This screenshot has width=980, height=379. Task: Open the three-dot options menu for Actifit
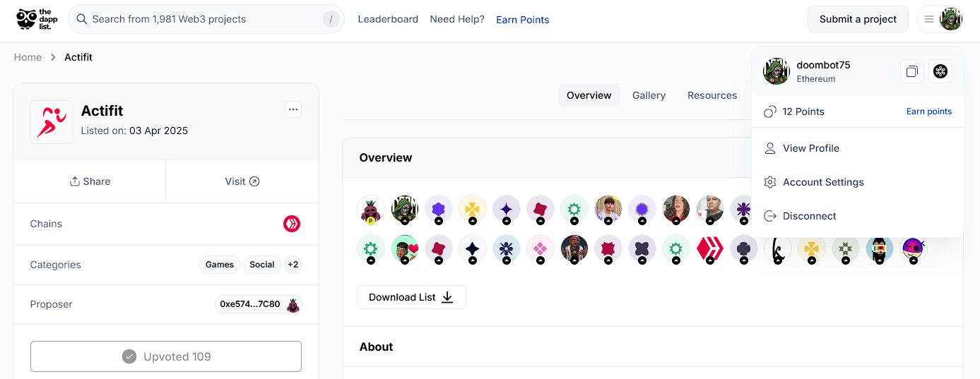293,109
